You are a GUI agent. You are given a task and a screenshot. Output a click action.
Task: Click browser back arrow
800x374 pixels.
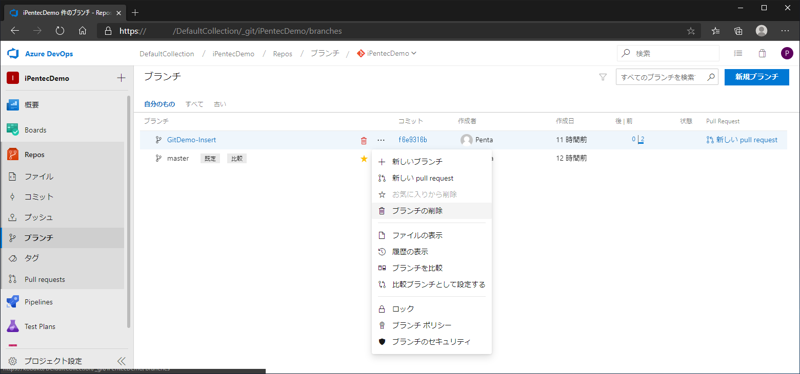pyautogui.click(x=15, y=31)
